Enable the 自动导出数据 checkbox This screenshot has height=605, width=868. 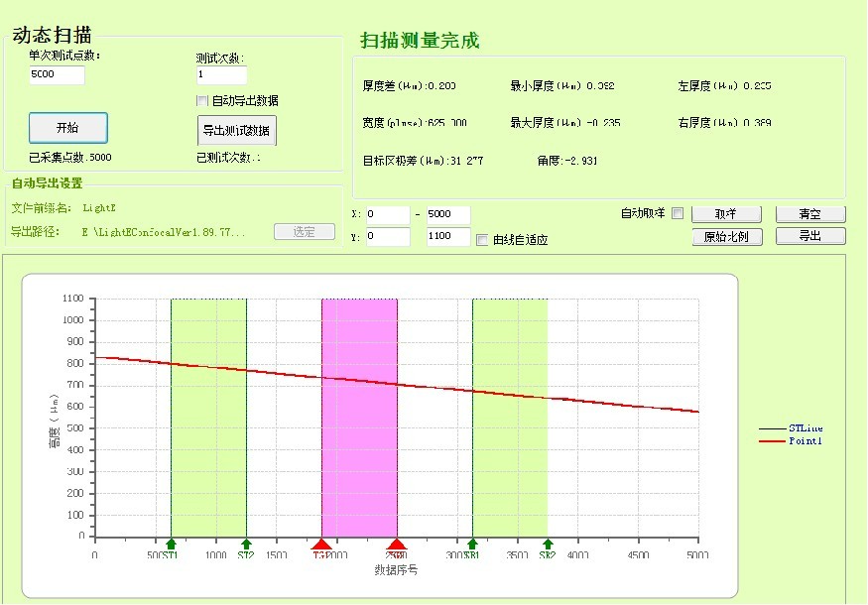202,100
